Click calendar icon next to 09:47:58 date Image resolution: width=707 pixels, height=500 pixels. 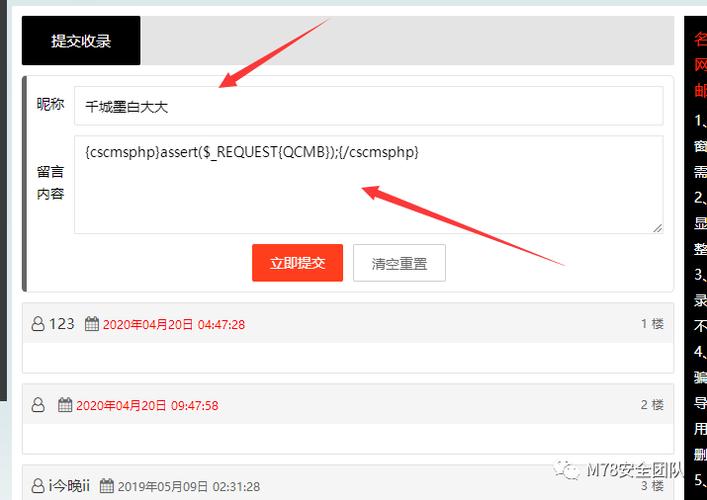pos(65,405)
